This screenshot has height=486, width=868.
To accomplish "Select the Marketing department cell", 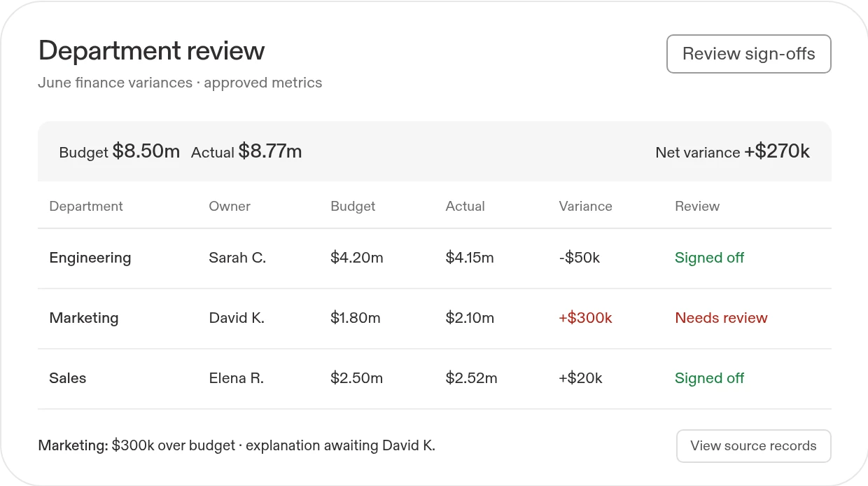I will coord(84,318).
